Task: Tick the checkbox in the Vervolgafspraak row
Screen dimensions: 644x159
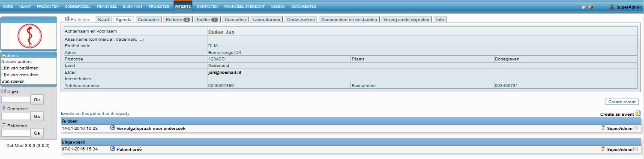Action: tap(636, 129)
